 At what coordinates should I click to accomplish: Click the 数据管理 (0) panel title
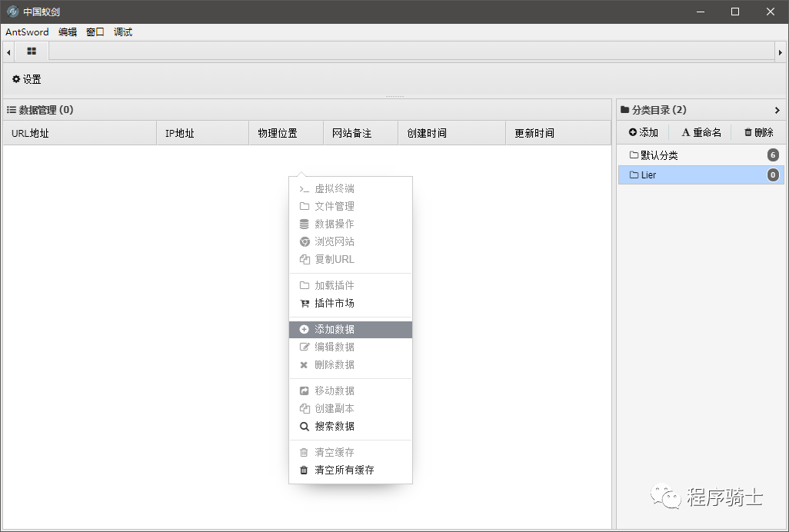pos(46,110)
